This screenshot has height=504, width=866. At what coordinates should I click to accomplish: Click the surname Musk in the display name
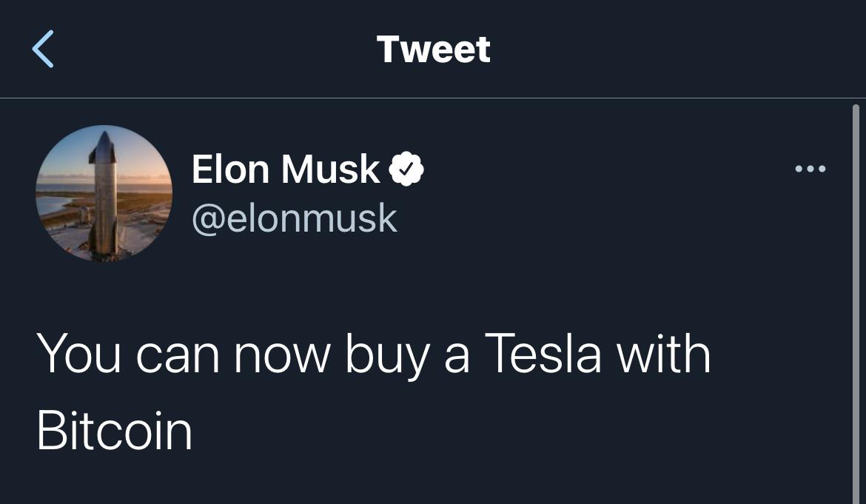330,168
